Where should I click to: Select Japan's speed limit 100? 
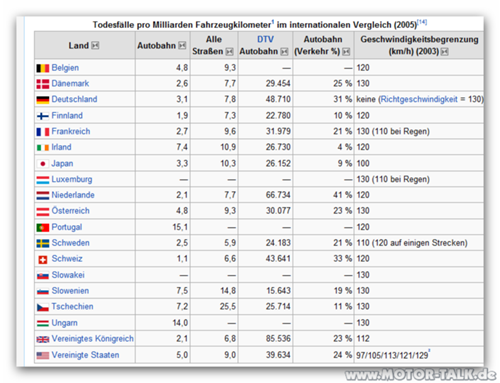point(363,163)
